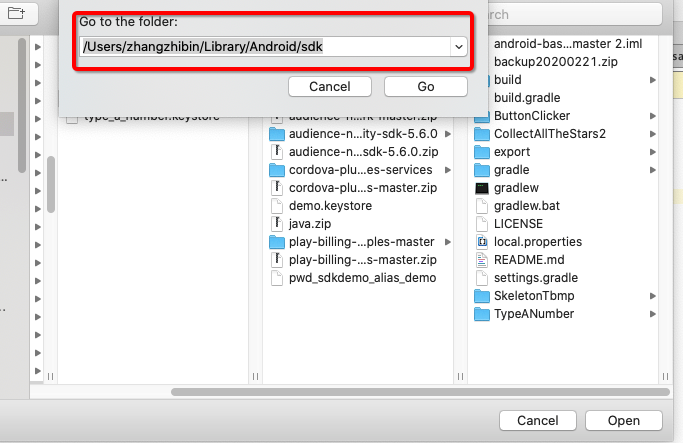The height and width of the screenshot is (443, 683).
Task: Select the cordova-plu...s-master.zip archive icon
Action: [x=277, y=188]
